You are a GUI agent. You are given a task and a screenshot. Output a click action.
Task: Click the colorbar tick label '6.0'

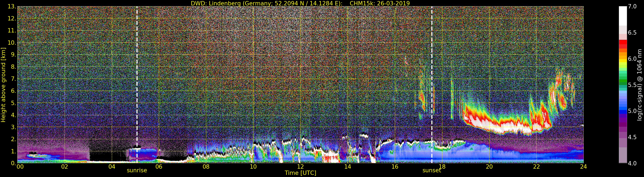tap(632, 59)
